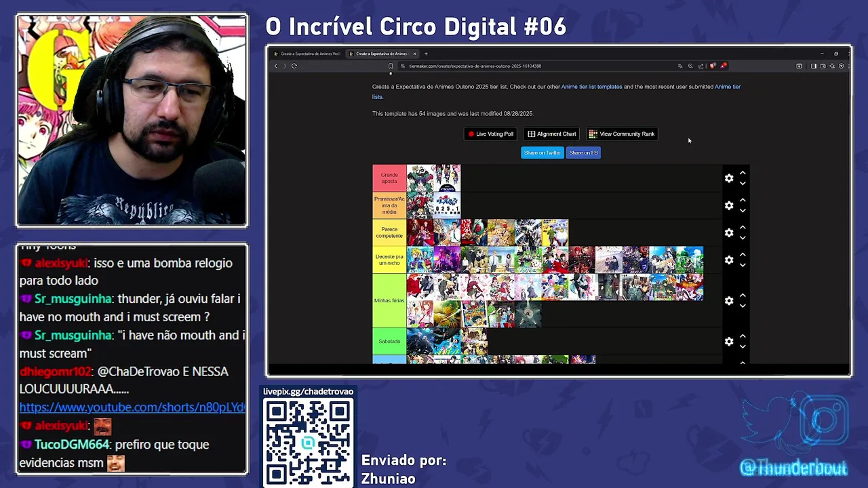This screenshot has width=868, height=488.
Task: Move Sabotado row up
Action: 743,336
